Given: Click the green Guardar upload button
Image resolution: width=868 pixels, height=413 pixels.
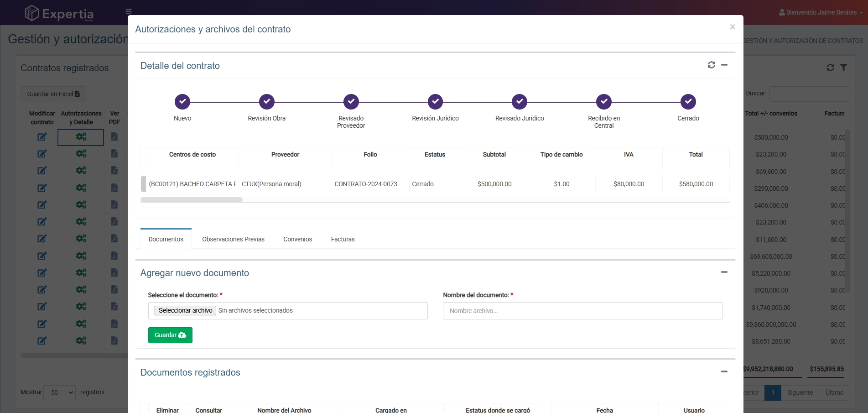Looking at the screenshot, I should (170, 335).
